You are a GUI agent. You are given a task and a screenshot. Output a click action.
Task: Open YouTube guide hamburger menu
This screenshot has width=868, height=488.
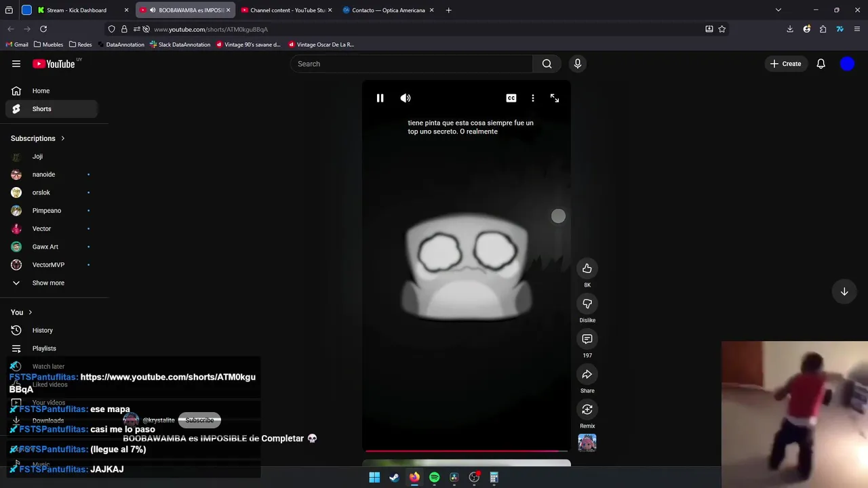click(x=16, y=64)
